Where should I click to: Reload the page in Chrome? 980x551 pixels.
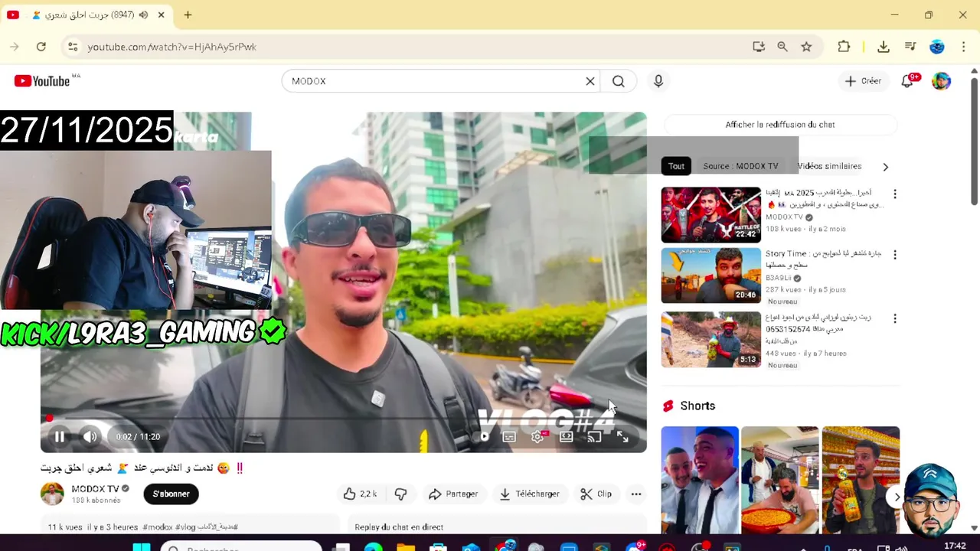[41, 47]
